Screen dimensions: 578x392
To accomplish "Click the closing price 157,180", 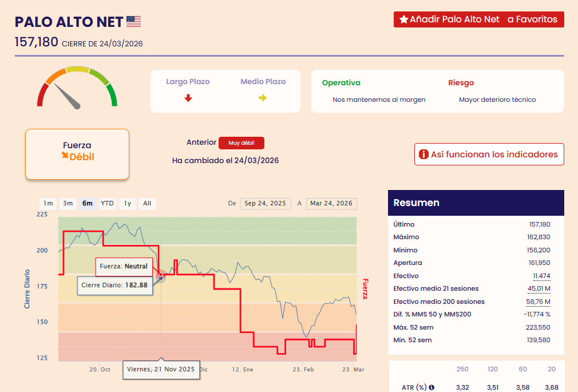I will 37,42.
